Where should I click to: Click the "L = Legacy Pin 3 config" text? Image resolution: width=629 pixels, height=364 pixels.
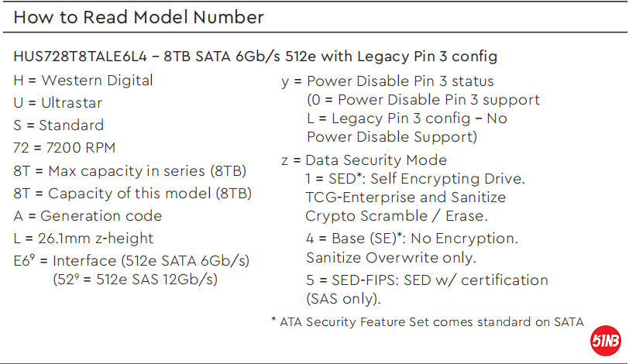(407, 118)
